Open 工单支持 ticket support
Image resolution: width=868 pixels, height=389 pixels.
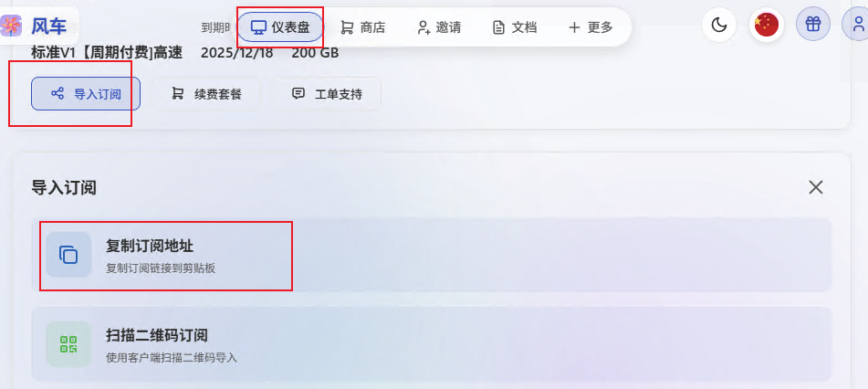(327, 94)
